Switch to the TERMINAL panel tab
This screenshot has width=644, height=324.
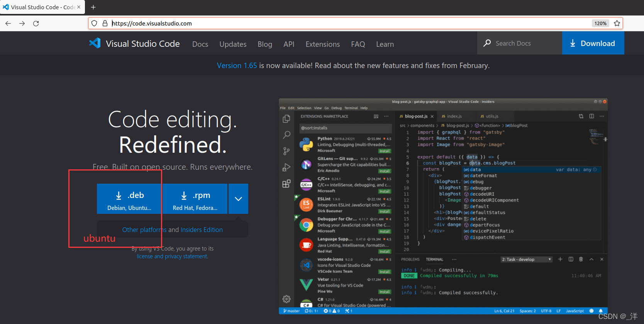(x=434, y=259)
